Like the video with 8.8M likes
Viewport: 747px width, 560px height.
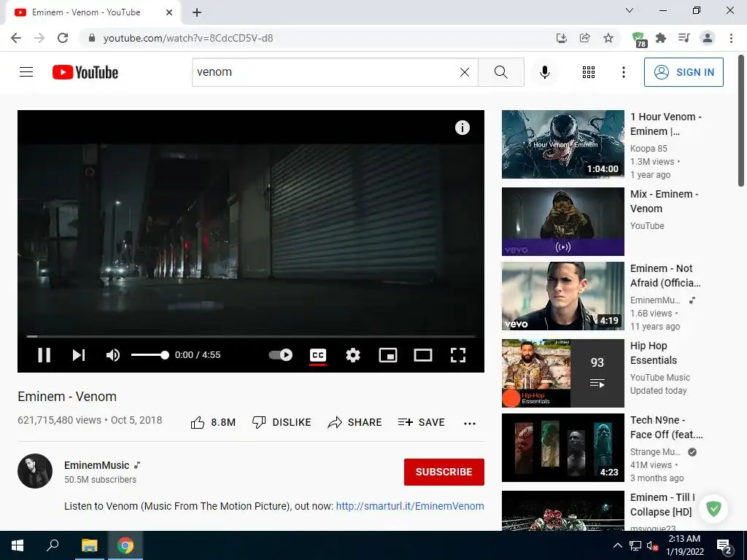click(213, 422)
